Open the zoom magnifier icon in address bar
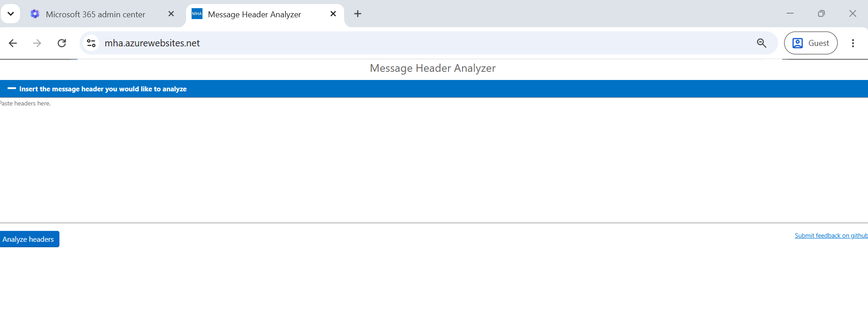Screen dimensions: 868x319 pos(762,43)
